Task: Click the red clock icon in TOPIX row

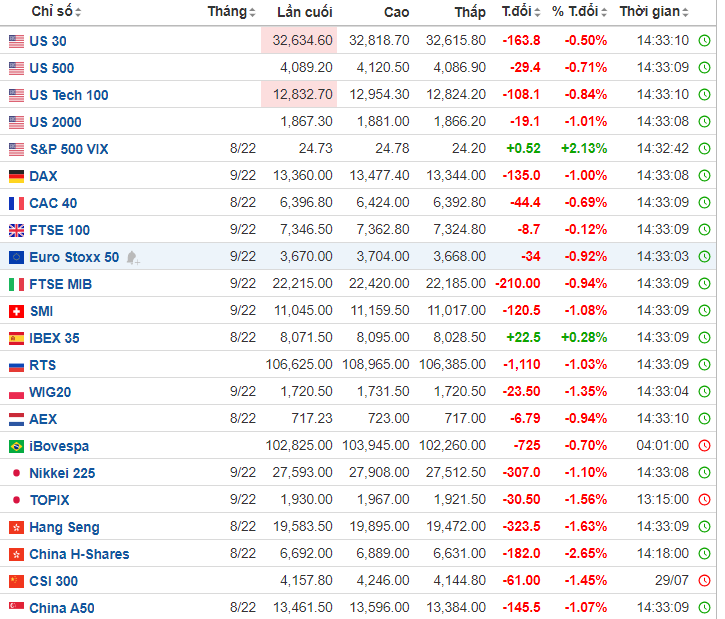Action: coord(704,500)
